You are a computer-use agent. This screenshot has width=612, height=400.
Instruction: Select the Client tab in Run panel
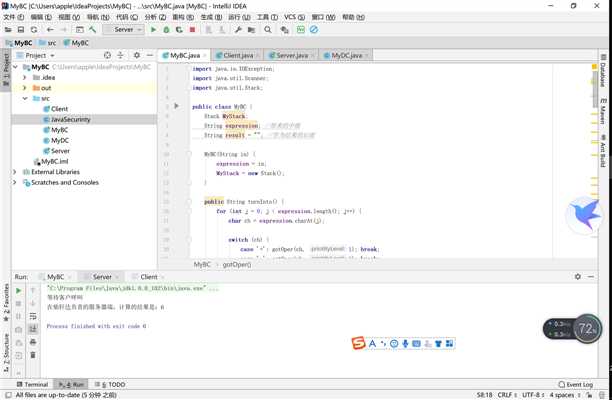click(x=148, y=277)
